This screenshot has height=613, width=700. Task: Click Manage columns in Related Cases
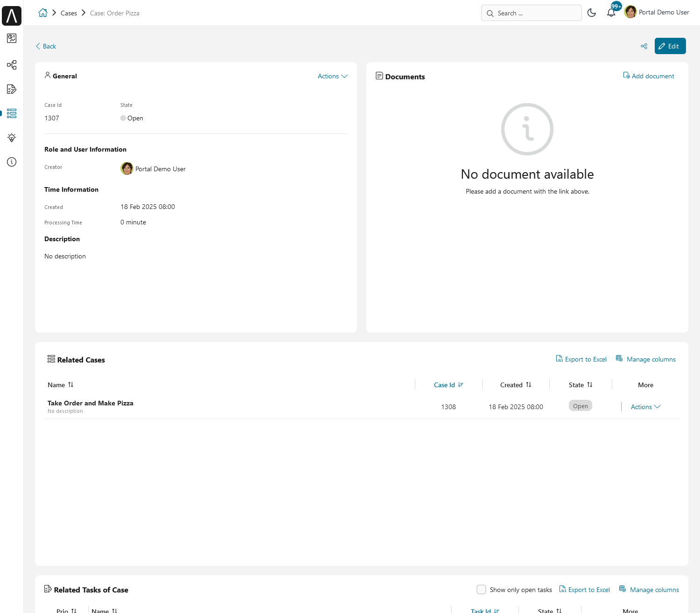click(646, 359)
